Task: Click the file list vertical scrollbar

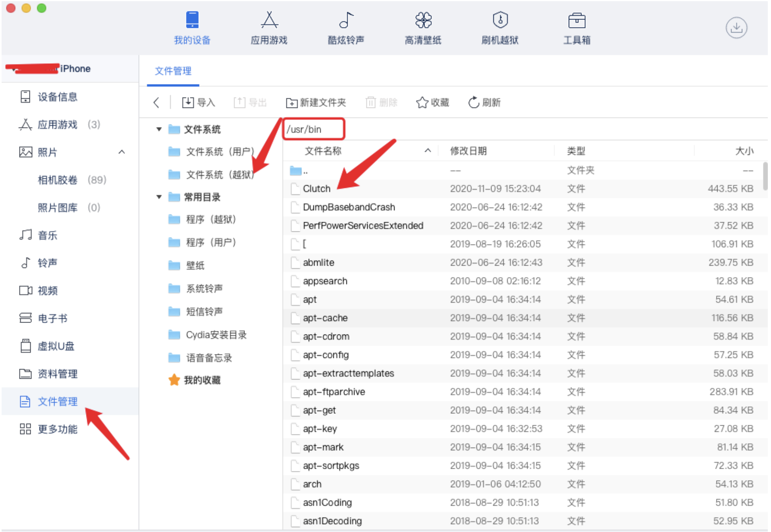Action: [x=765, y=176]
